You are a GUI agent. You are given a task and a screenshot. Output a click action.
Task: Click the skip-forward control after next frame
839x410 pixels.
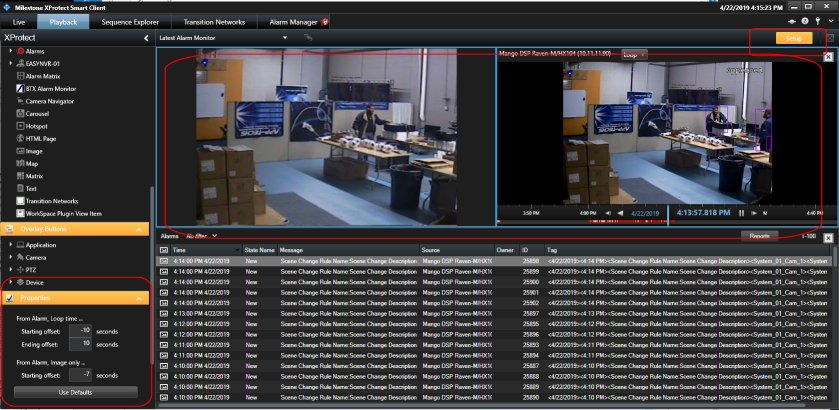point(765,213)
